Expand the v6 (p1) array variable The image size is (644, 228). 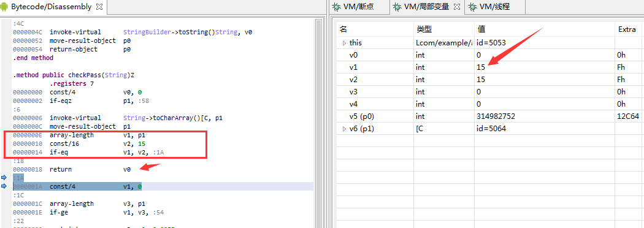[344, 129]
